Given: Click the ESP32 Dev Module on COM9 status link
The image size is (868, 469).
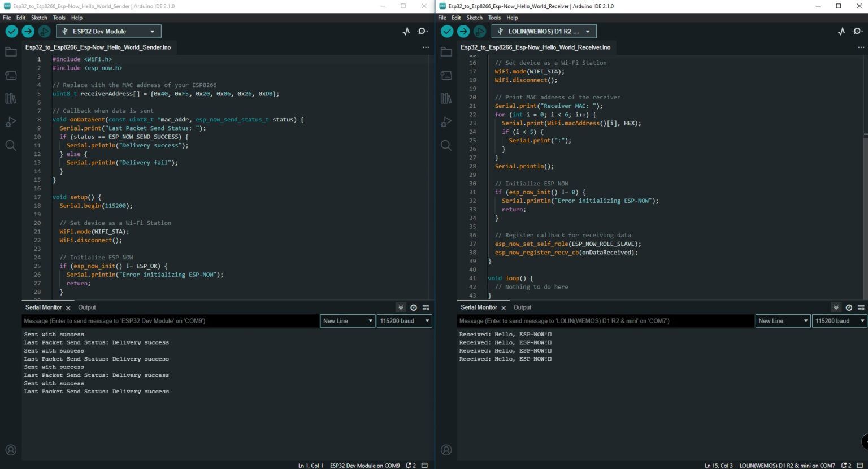Looking at the screenshot, I should [x=364, y=465].
